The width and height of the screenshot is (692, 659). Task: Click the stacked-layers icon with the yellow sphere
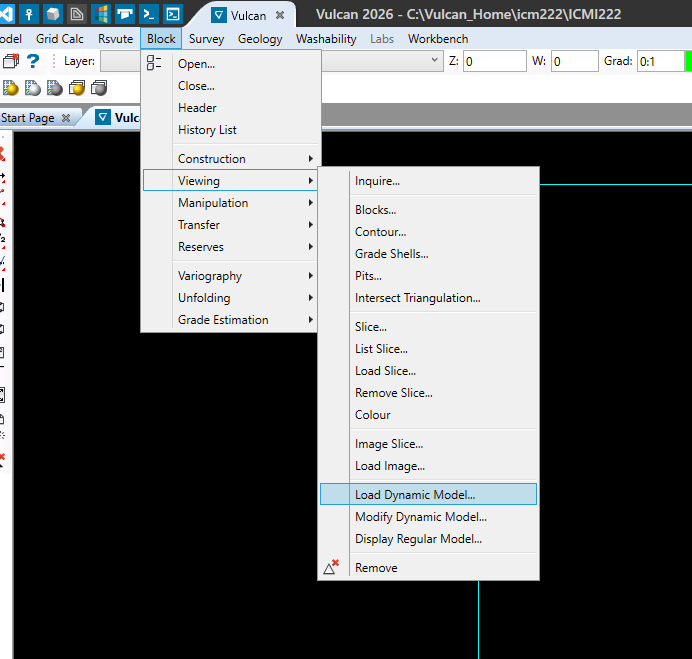(77, 88)
